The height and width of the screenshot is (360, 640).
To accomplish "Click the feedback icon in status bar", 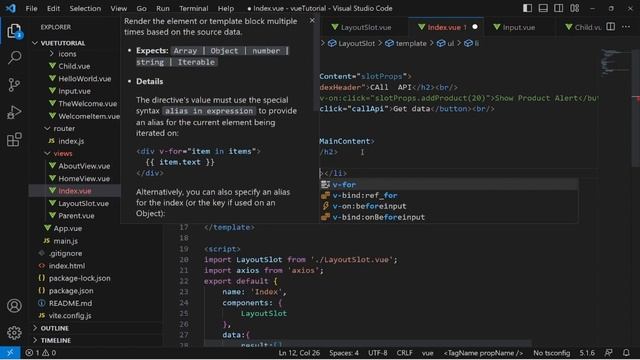I will point(609,353).
